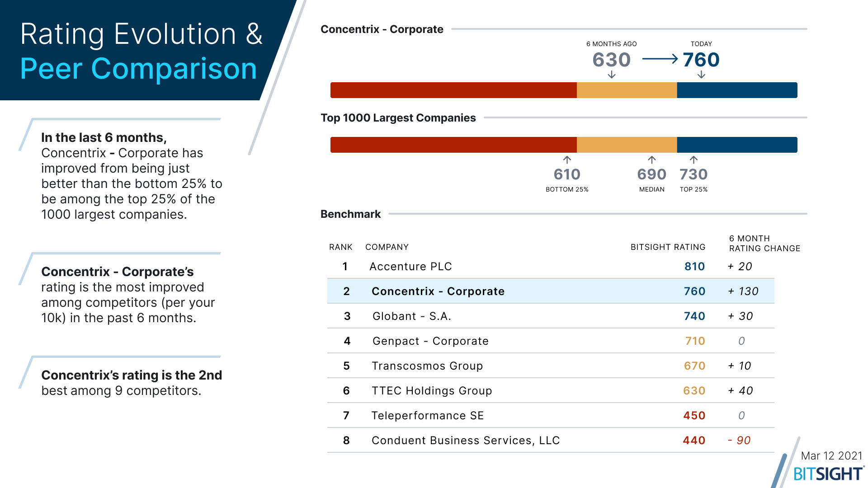Click the 710 rating for Genpact

point(695,341)
